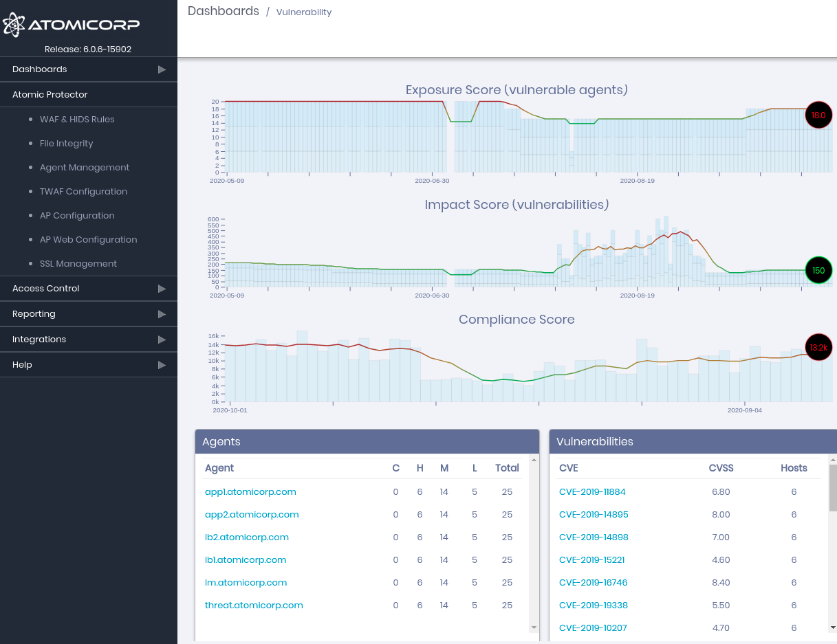Sort vulnerabilities by Hosts header
Screen dimensions: 837x644
pyautogui.click(x=794, y=468)
